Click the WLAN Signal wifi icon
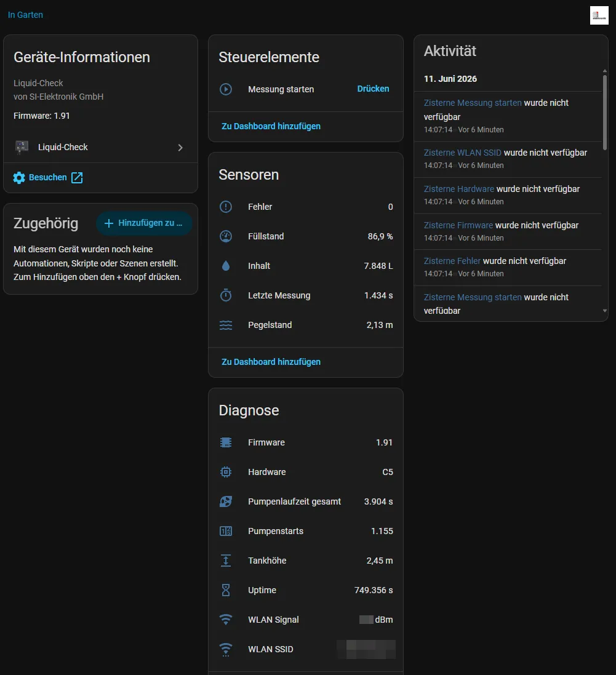The height and width of the screenshot is (675, 616). tap(226, 620)
